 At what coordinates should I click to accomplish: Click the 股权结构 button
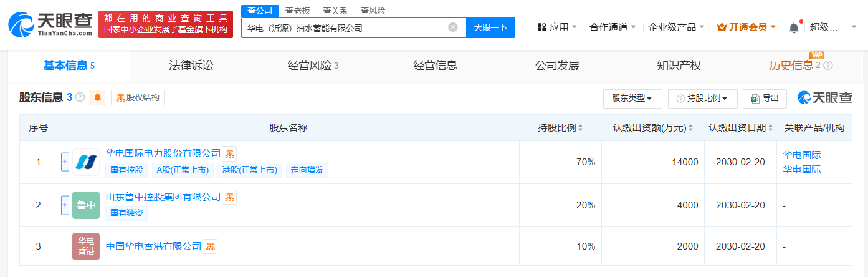pos(138,98)
